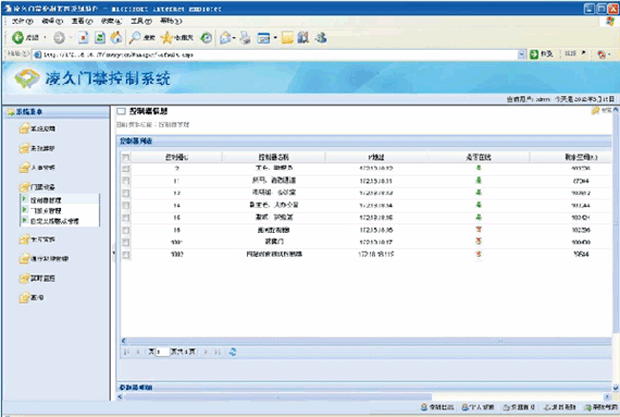620x417 pixels.
Task: Open the 文件 (File) menu
Action: (x=19, y=20)
